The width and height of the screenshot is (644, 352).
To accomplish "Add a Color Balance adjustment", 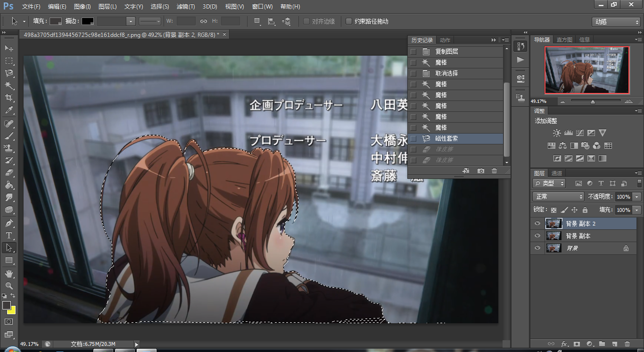I will pyautogui.click(x=562, y=146).
